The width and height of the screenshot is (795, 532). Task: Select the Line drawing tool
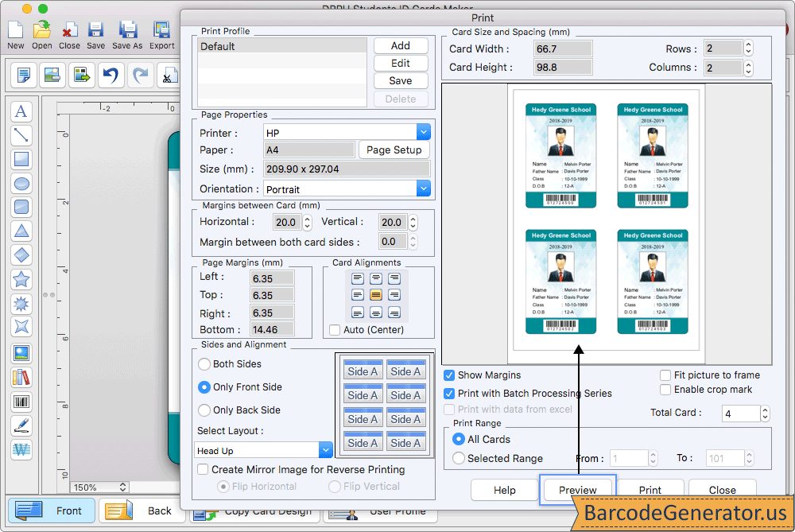tap(21, 135)
